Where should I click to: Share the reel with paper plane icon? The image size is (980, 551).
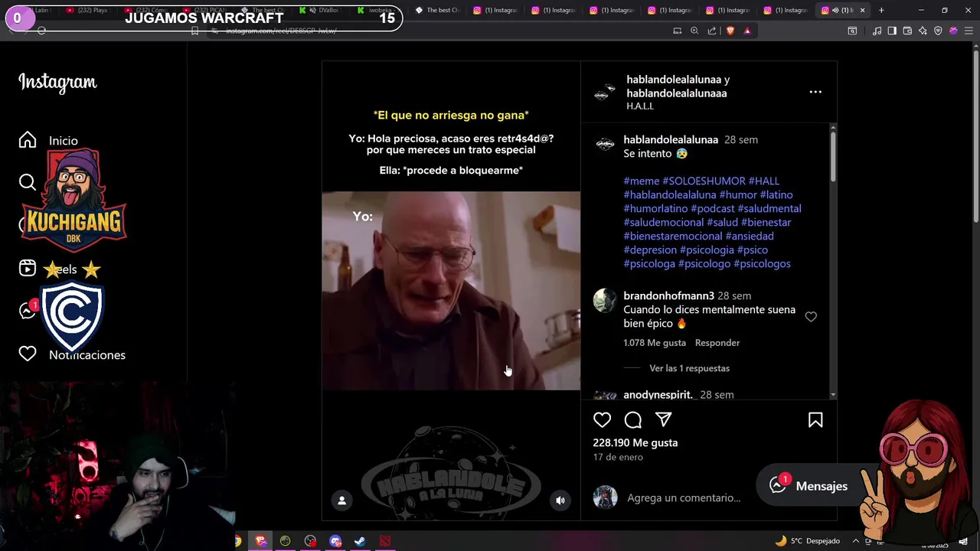tap(663, 419)
